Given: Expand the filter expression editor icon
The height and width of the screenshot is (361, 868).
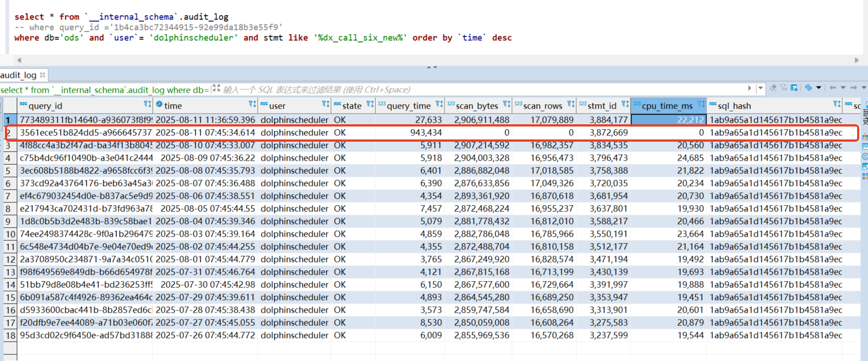Looking at the screenshot, I should 216,88.
